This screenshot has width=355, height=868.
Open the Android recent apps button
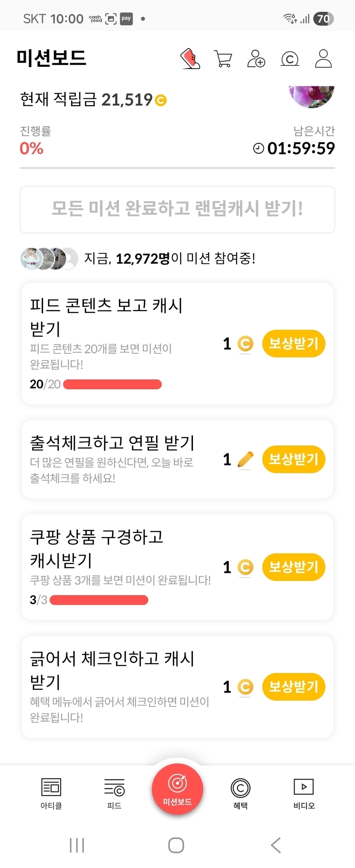click(77, 845)
